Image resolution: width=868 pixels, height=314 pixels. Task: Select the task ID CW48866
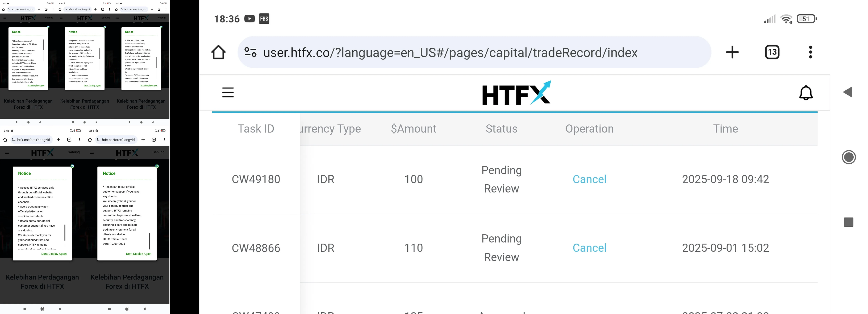256,248
